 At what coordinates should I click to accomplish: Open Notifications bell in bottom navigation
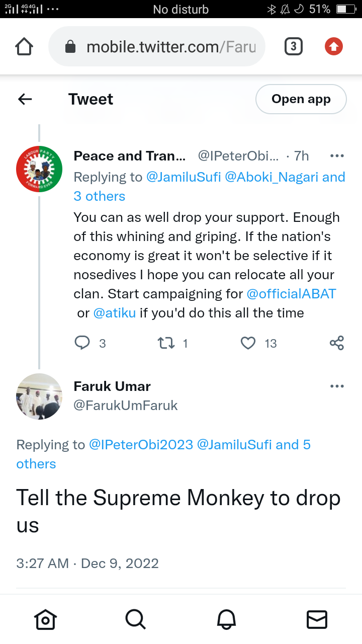tap(226, 619)
